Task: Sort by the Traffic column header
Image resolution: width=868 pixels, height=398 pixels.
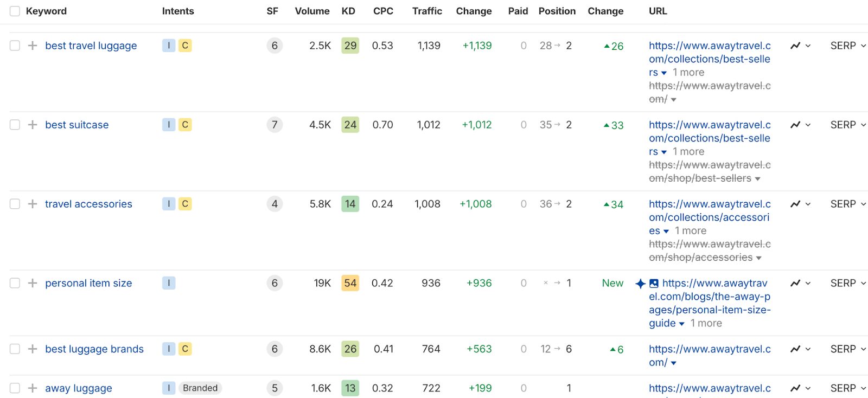Action: (x=427, y=11)
